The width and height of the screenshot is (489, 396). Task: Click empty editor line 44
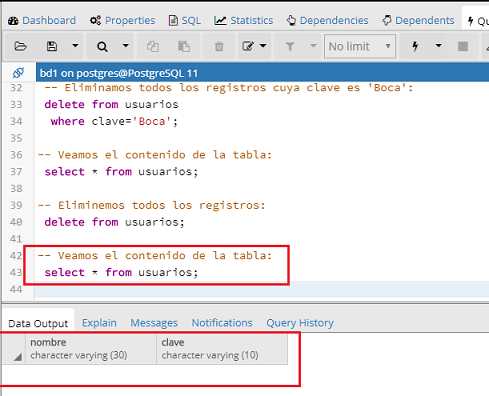(262, 289)
